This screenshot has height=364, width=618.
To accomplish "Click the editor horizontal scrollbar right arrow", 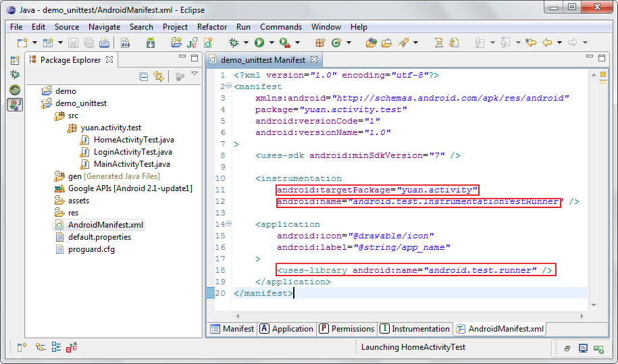I will point(582,316).
